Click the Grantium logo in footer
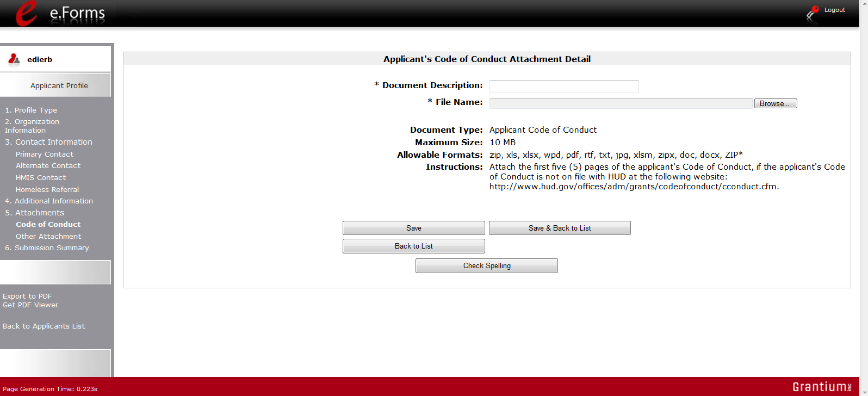The image size is (868, 396). point(822,387)
